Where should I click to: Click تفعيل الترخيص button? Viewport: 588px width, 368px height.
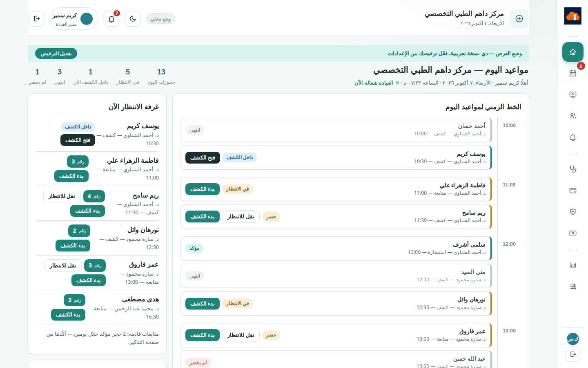click(x=56, y=54)
